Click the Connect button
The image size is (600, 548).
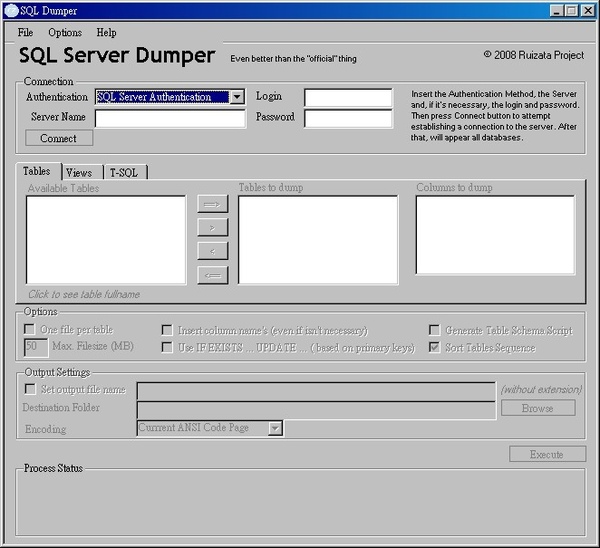[59, 138]
